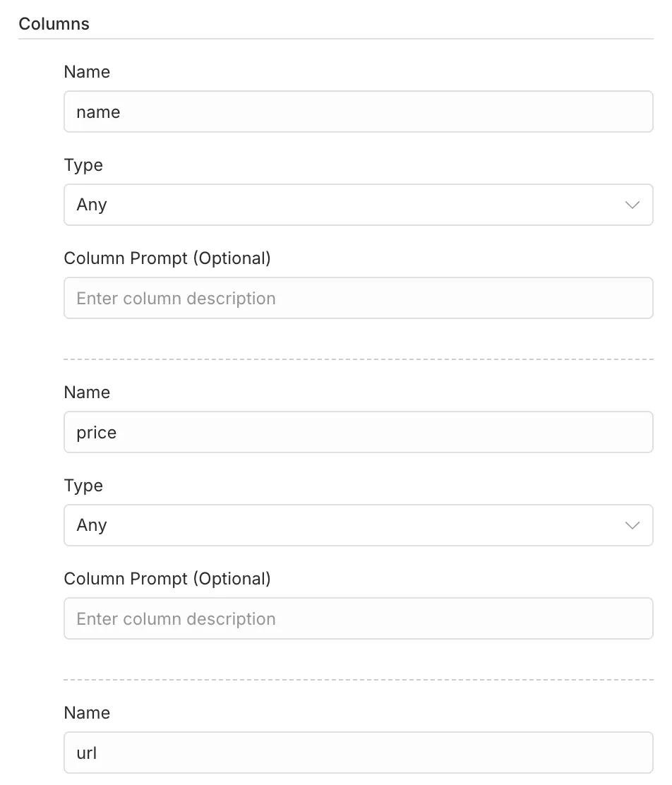Focus the column description field for the price column
Screen dimensions: 672x785
point(358,618)
